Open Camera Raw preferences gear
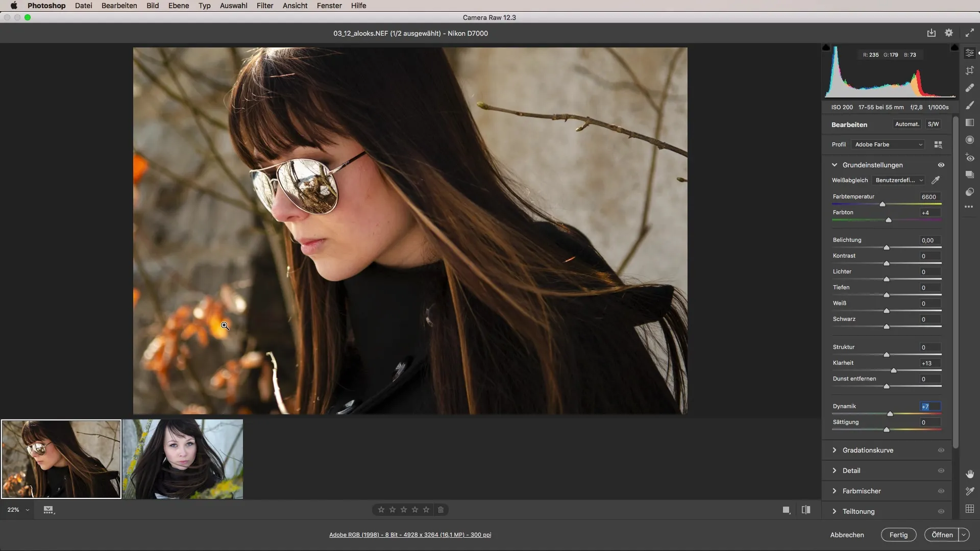This screenshot has width=980, height=551. coord(949,33)
